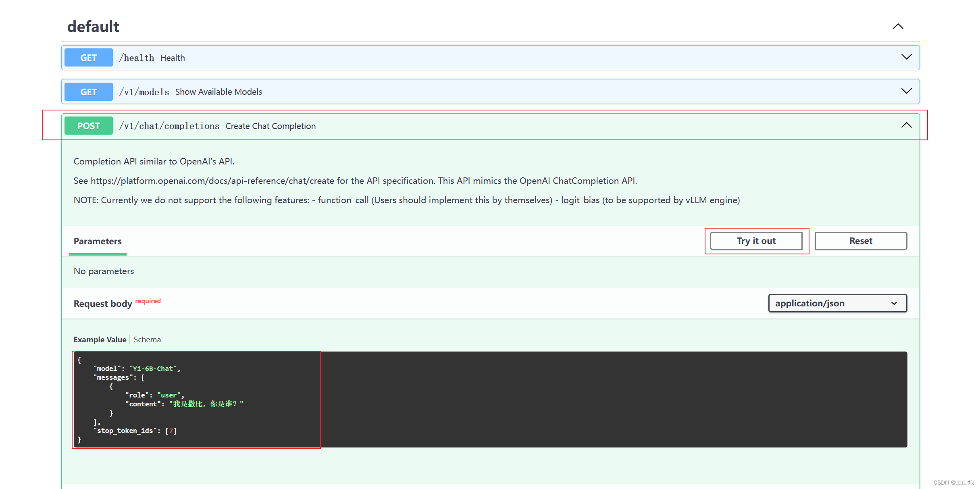Collapse the default section chevron
980x489 pixels.
pyautogui.click(x=898, y=27)
